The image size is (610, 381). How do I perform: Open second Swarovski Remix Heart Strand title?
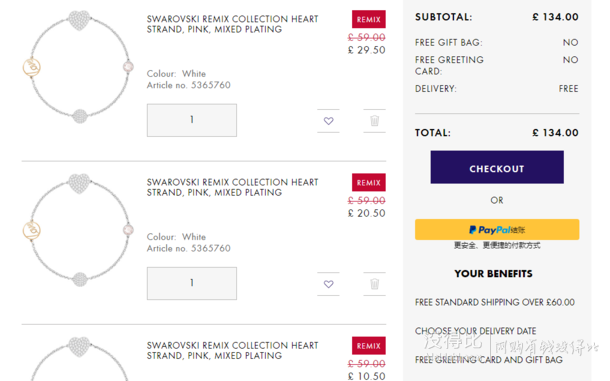coord(232,187)
